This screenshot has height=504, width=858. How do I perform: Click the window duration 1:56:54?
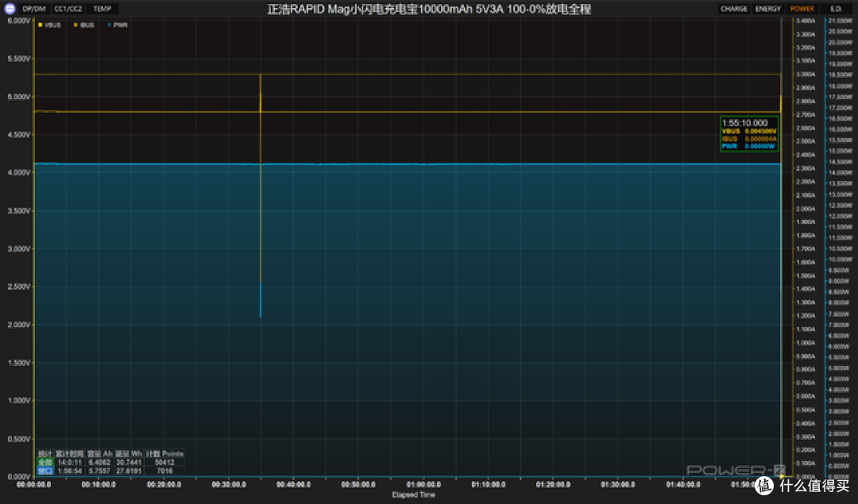point(69,471)
